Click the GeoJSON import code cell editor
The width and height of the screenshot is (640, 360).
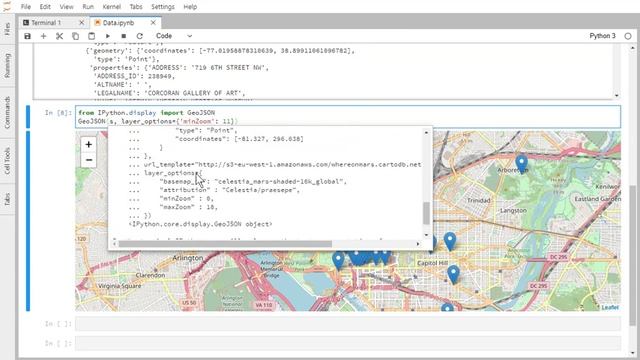[x=348, y=117]
